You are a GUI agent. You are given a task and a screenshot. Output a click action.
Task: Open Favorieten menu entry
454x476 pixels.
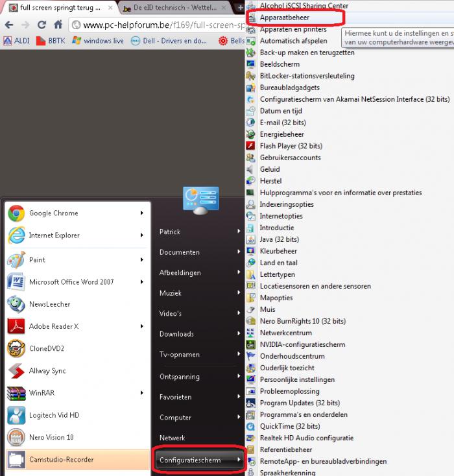pyautogui.click(x=199, y=397)
